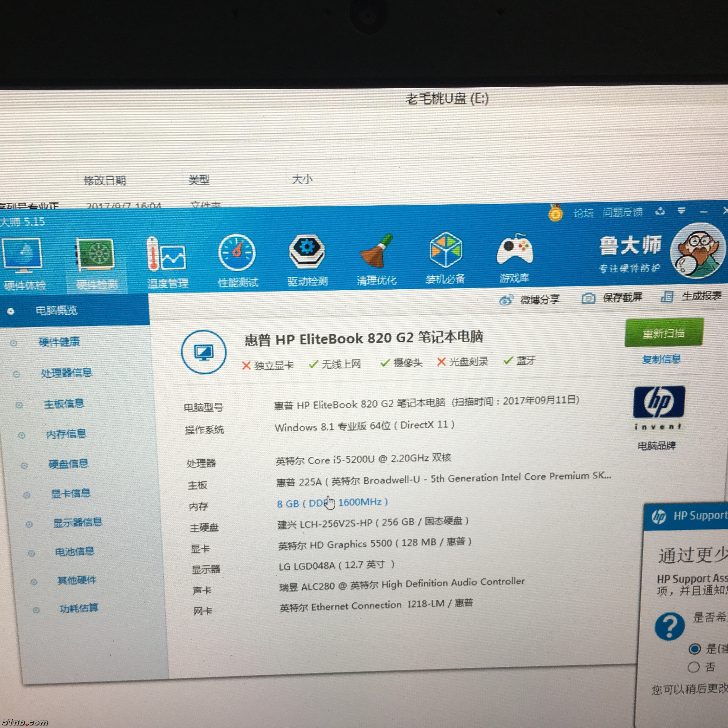The height and width of the screenshot is (728, 728).
Task: Select the 电脑概览 overview sidebar item
Action: (75, 311)
